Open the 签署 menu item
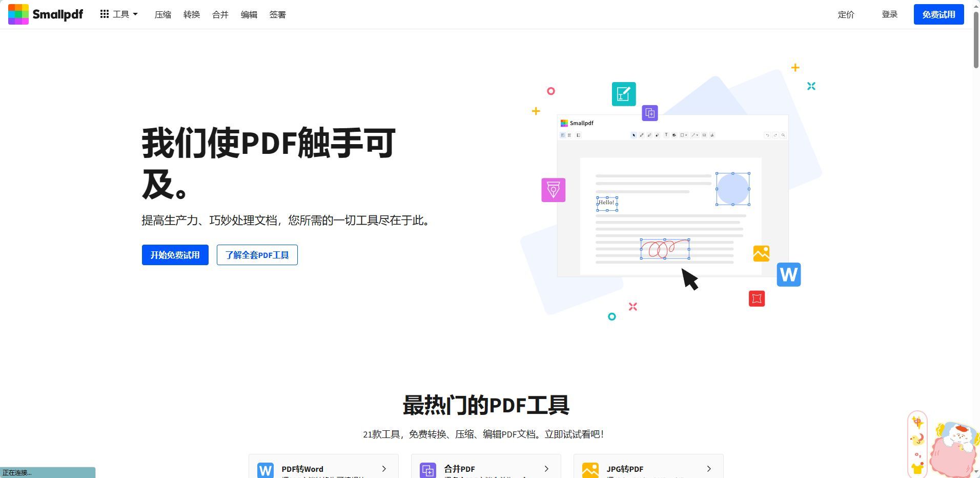Screen dimensions: 980x478 click(278, 14)
